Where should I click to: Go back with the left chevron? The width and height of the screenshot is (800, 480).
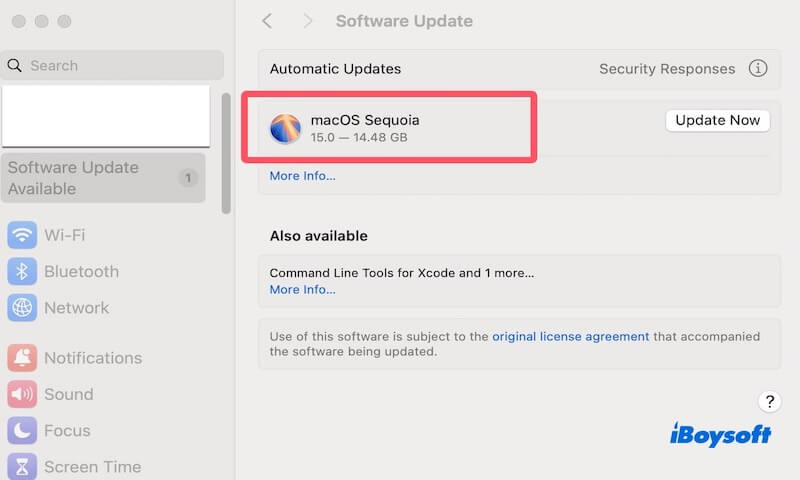tap(267, 21)
